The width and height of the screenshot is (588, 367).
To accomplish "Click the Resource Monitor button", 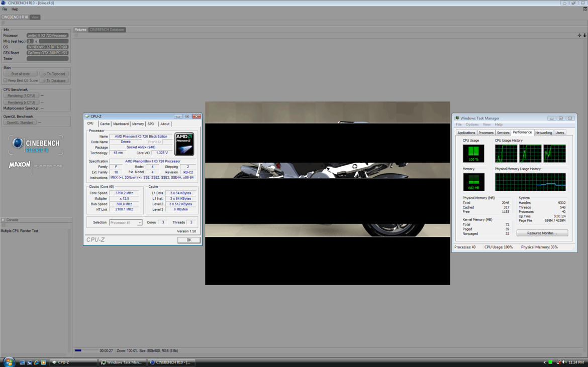I will (x=542, y=233).
